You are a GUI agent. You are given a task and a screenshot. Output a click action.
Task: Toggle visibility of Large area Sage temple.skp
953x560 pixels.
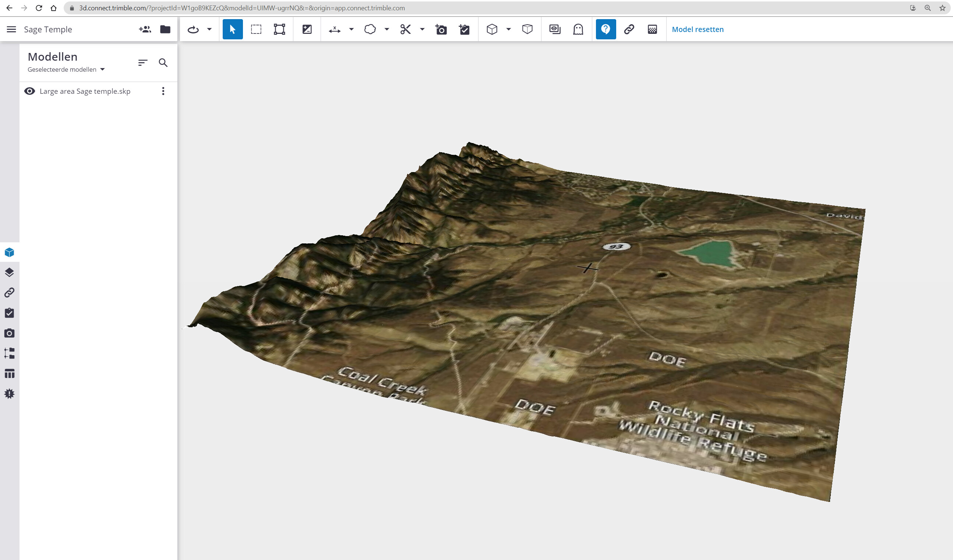[30, 91]
